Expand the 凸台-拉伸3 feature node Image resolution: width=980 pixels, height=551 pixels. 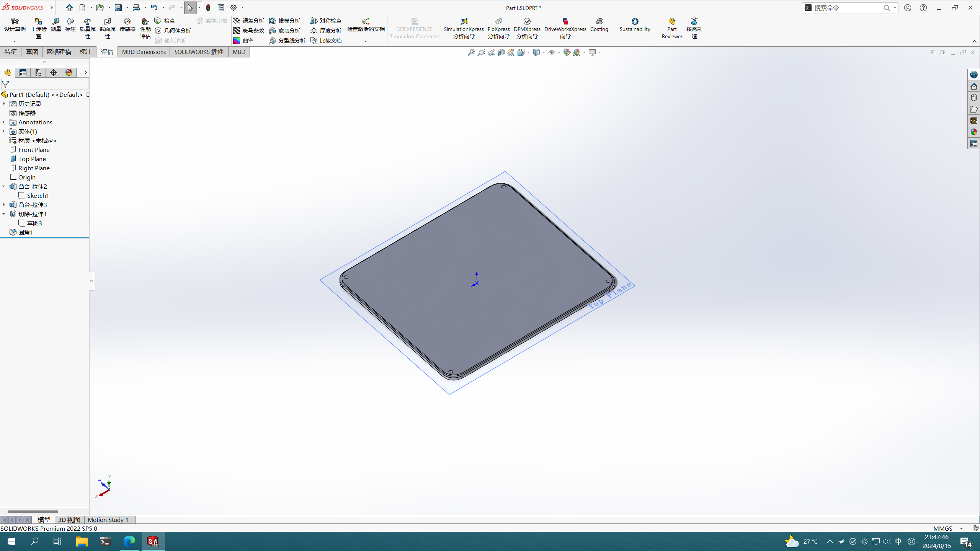[x=4, y=205]
